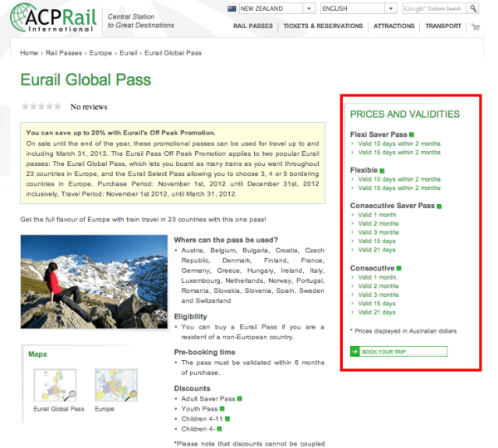498x448 pixels.
Task: Click info icon next to Adult Saver Pass
Action: 240,399
